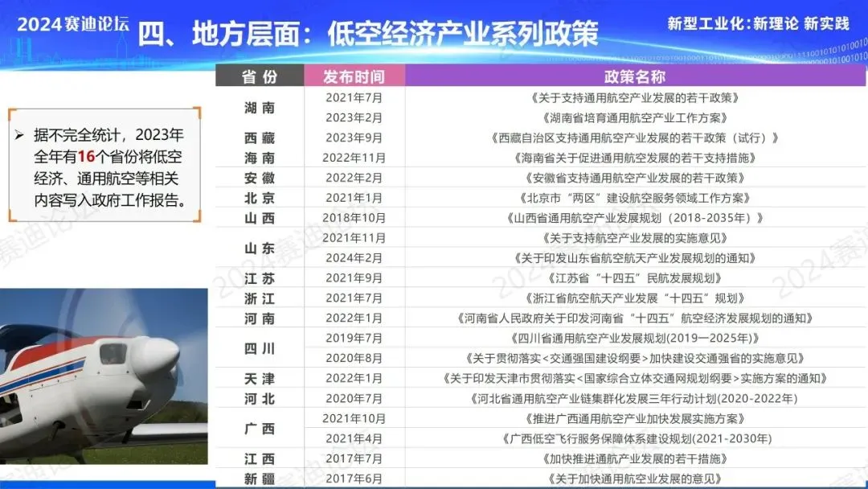868x489 pixels.
Task: Click policy 《关于支持通用航空产业发展的若干政策》
Action: [x=635, y=97]
